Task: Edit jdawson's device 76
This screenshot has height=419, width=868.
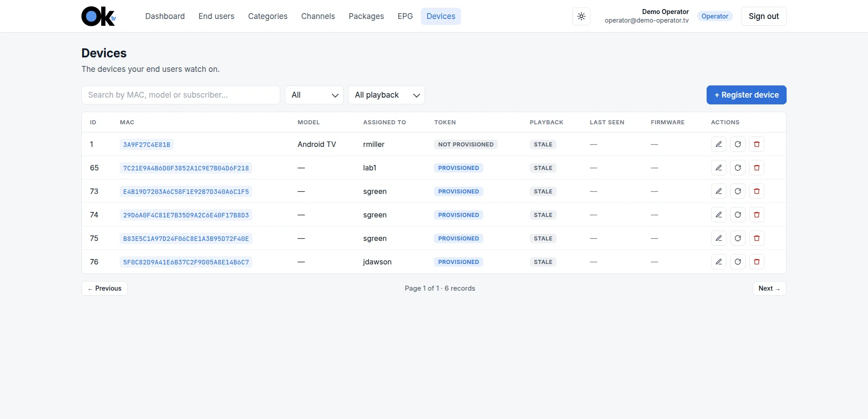Action: pos(719,262)
